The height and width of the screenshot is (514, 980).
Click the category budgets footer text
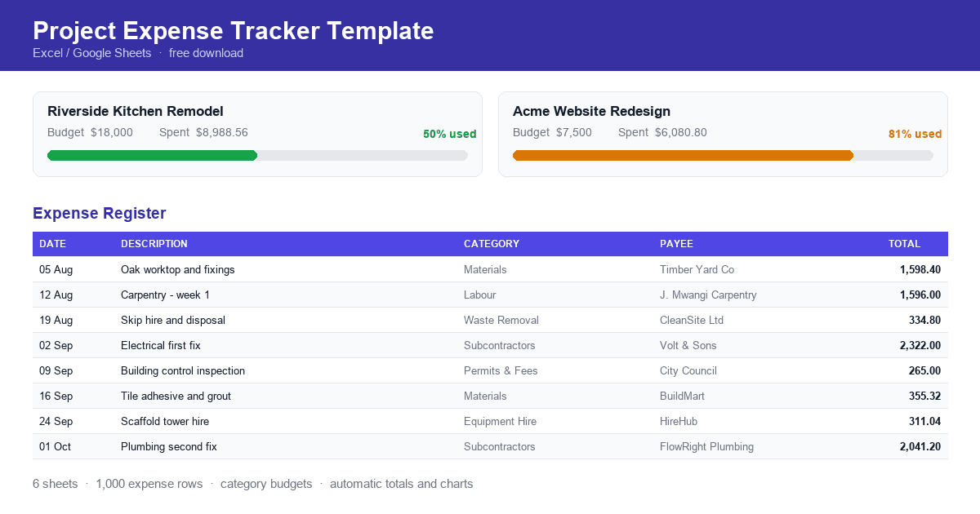coord(266,484)
